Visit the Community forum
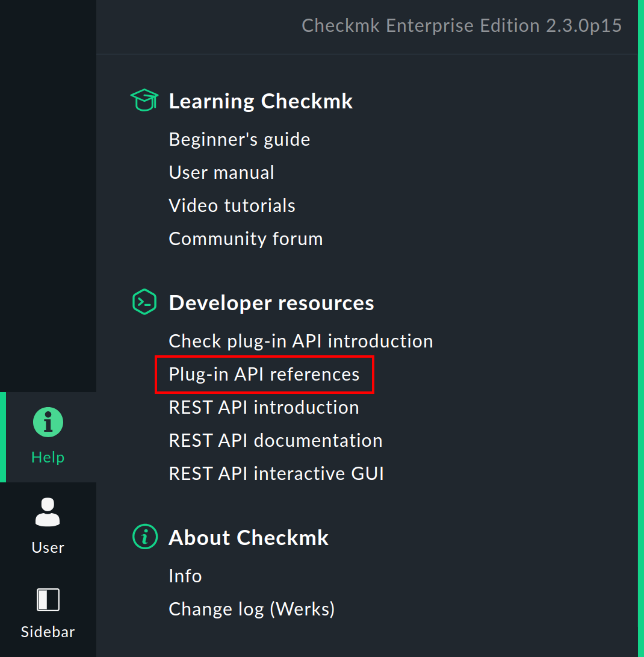Viewport: 644px width, 657px height. pyautogui.click(x=246, y=239)
